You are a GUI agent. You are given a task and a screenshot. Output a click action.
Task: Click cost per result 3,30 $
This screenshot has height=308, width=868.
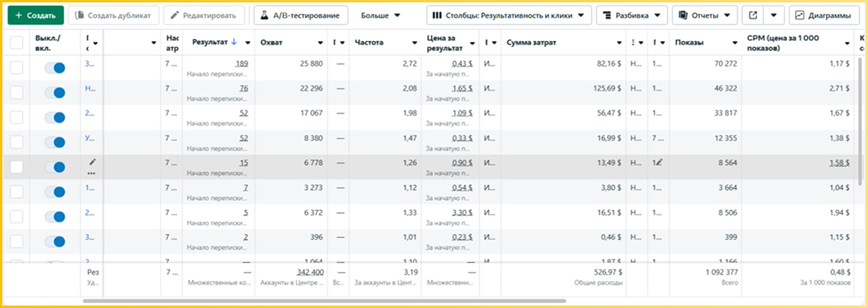coord(462,212)
